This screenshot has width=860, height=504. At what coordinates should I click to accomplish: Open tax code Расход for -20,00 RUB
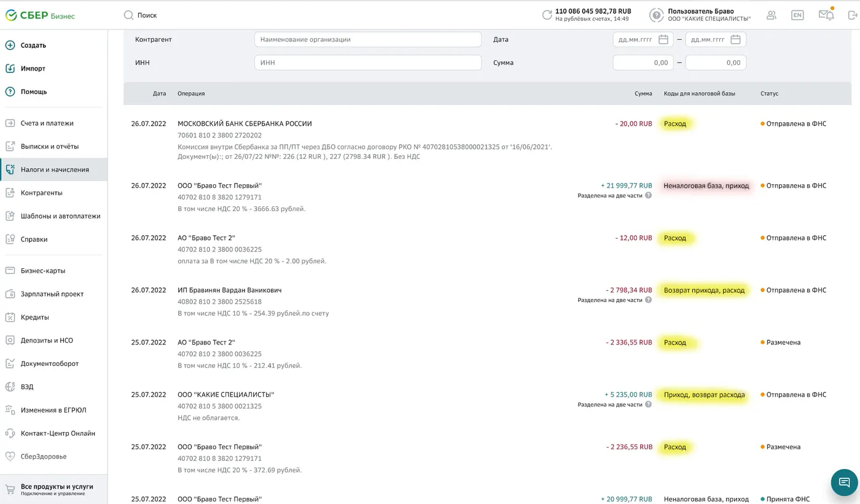(675, 123)
